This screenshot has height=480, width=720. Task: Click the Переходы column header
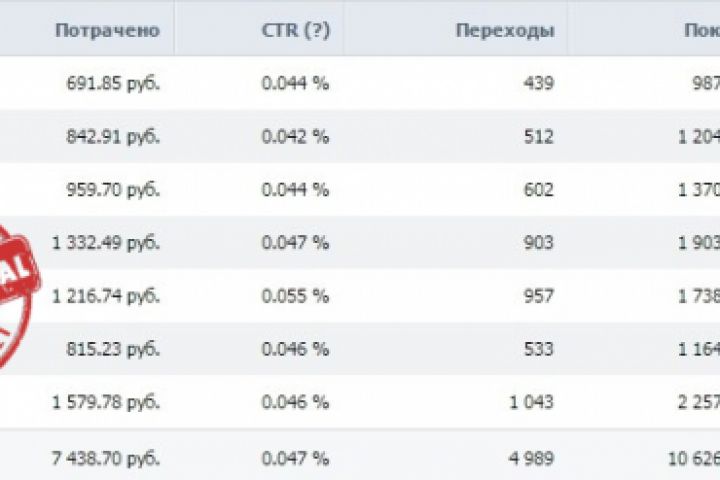[504, 30]
